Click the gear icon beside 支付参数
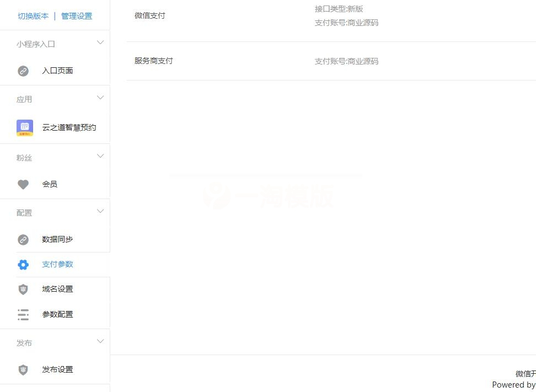 pos(23,264)
